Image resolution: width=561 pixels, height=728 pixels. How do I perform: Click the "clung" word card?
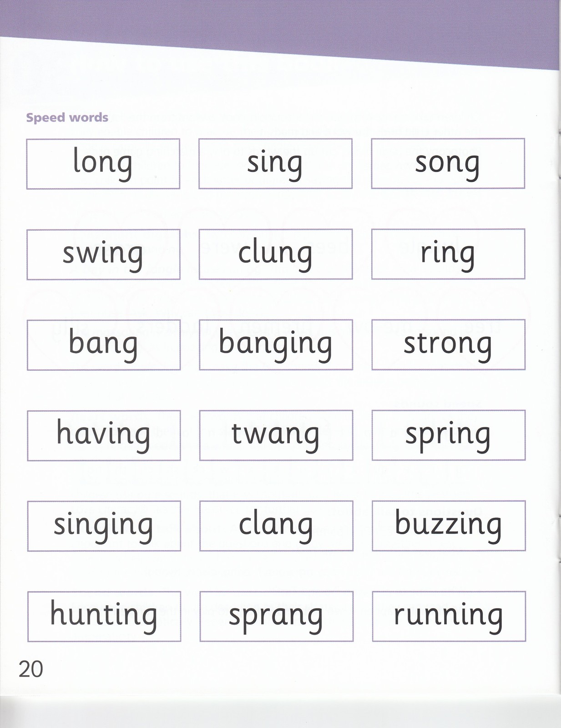point(276,254)
